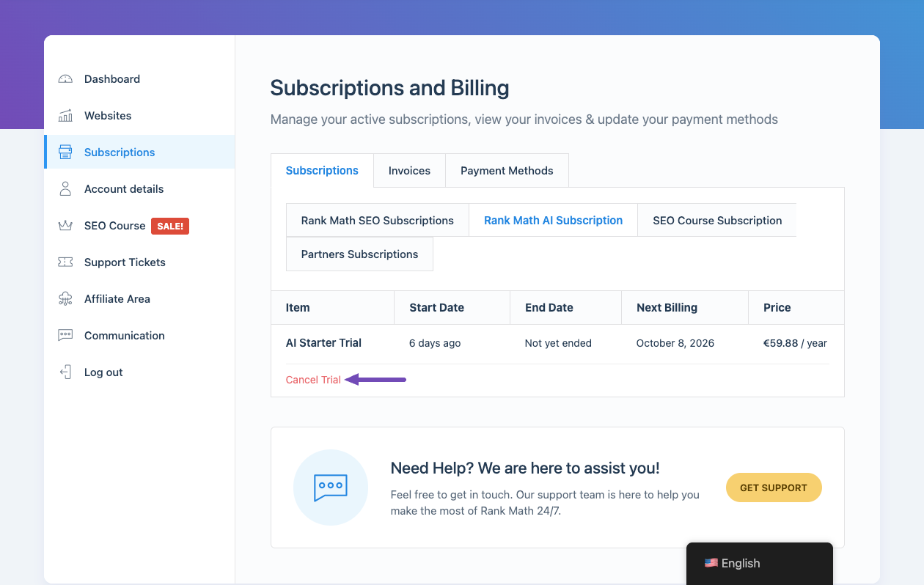Viewport: 924px width, 585px height.
Task: Go to the Affiliate Area
Action: pyautogui.click(x=117, y=299)
